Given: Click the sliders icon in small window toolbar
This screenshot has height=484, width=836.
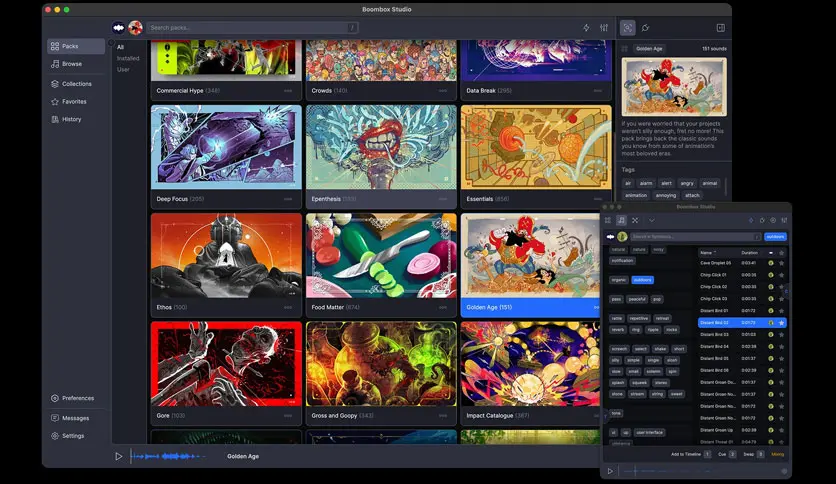Looking at the screenshot, I should (784, 220).
